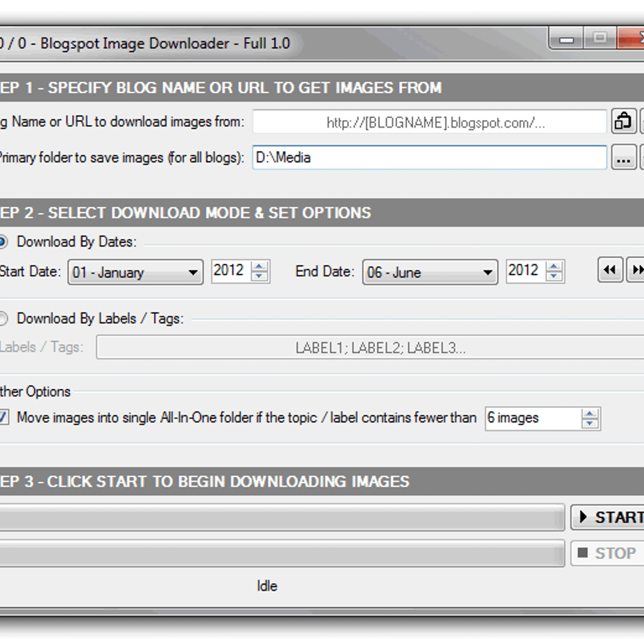This screenshot has width=644, height=644.
Task: Click the End Date label
Action: [x=325, y=271]
